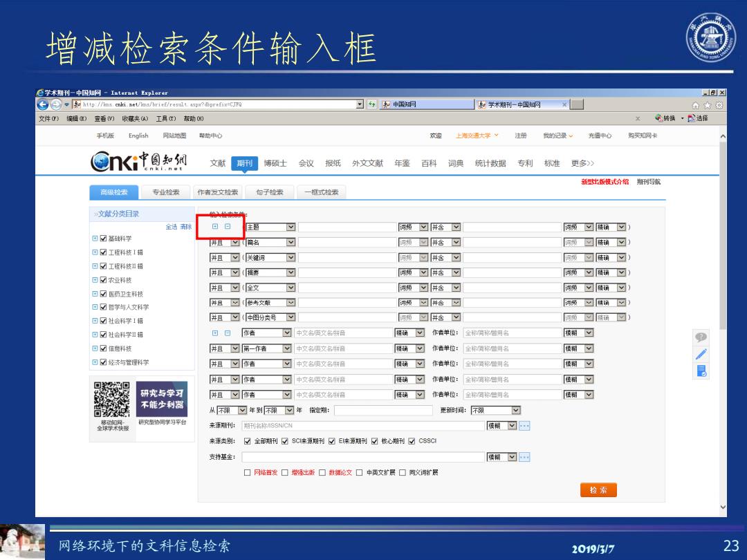Image resolution: width=747 pixels, height=560 pixels.
Task: Open the IE home icon
Action: [x=696, y=105]
